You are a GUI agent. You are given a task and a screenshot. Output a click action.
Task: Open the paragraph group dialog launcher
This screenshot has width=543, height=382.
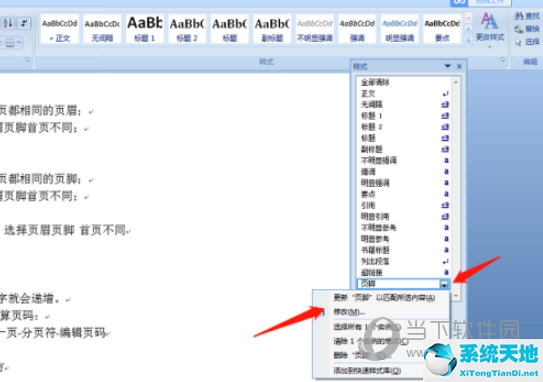(x=28, y=60)
